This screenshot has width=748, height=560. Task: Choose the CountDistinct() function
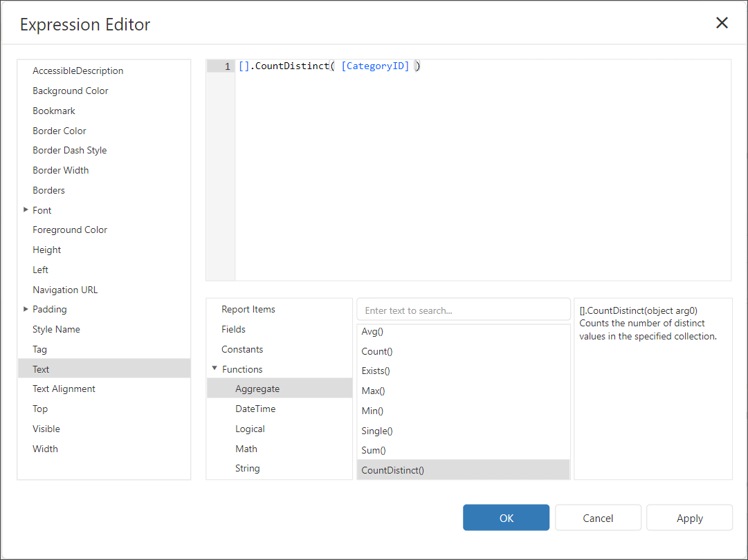[463, 470]
